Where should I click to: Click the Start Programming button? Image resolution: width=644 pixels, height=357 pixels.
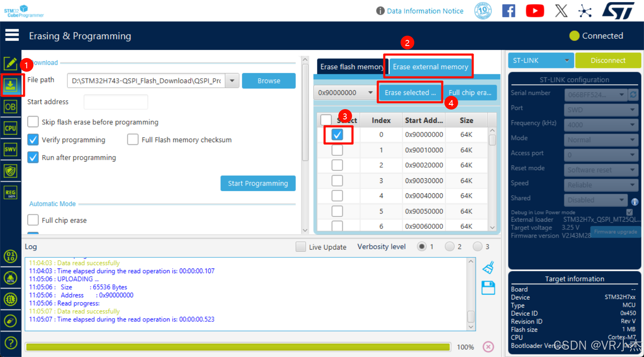[258, 183]
